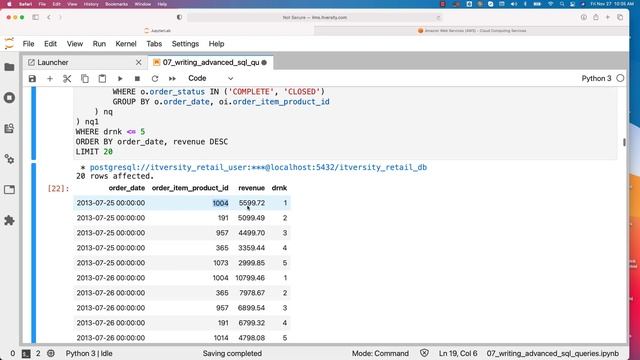Image resolution: width=640 pixels, height=360 pixels.
Task: Click the product id 1073 cell
Action: [221, 263]
